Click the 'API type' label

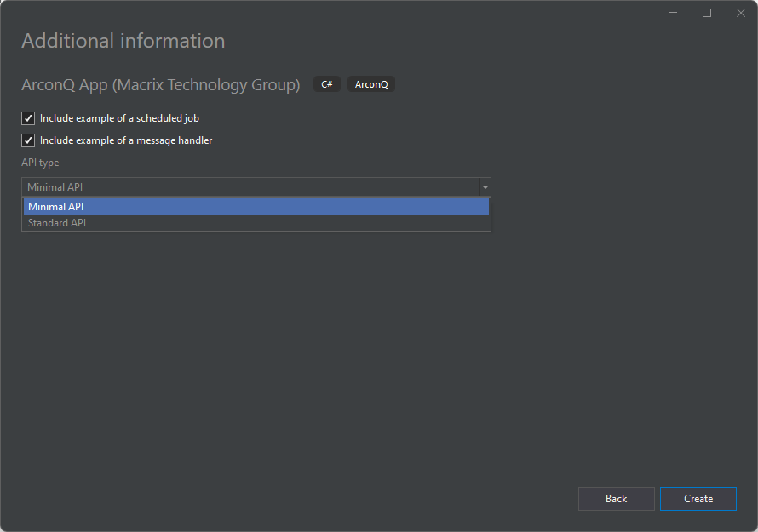pos(40,163)
